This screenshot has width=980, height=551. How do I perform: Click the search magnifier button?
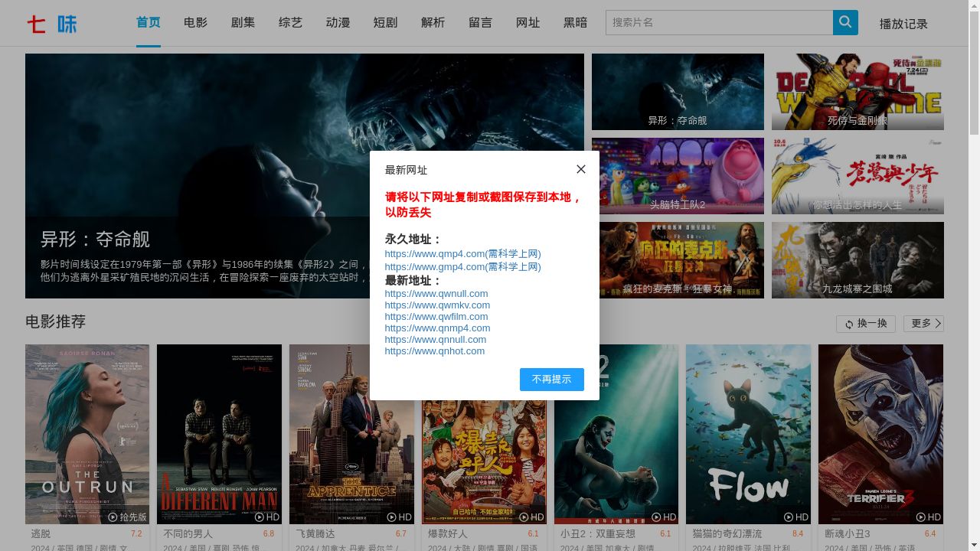tap(845, 22)
